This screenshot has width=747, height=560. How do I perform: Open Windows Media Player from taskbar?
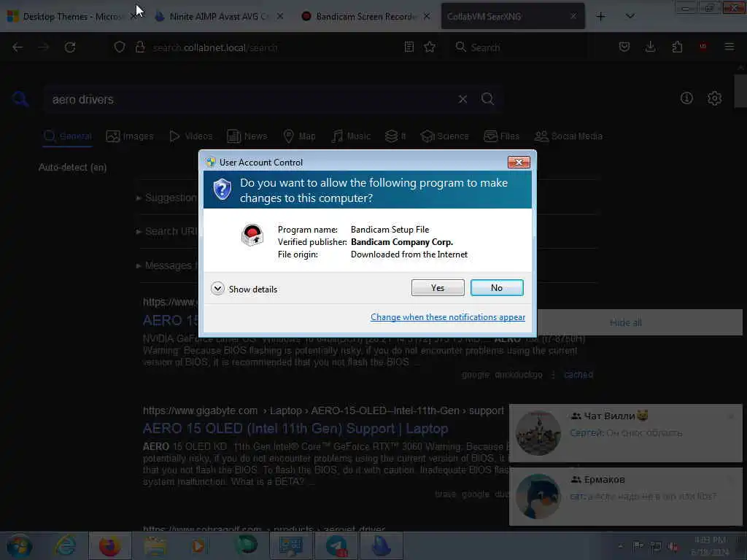tap(198, 545)
